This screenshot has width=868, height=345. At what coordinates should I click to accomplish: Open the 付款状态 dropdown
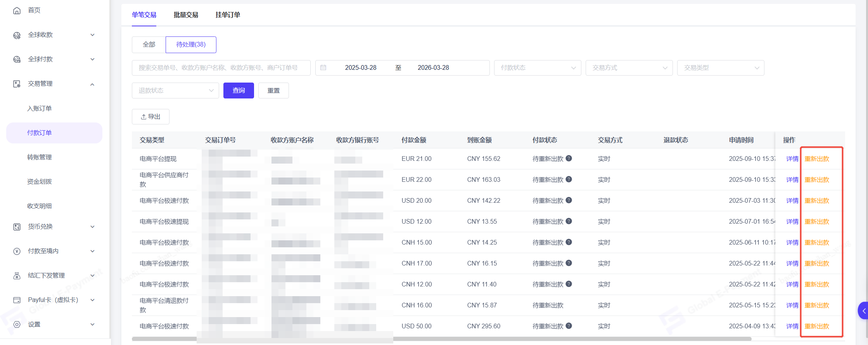[538, 68]
